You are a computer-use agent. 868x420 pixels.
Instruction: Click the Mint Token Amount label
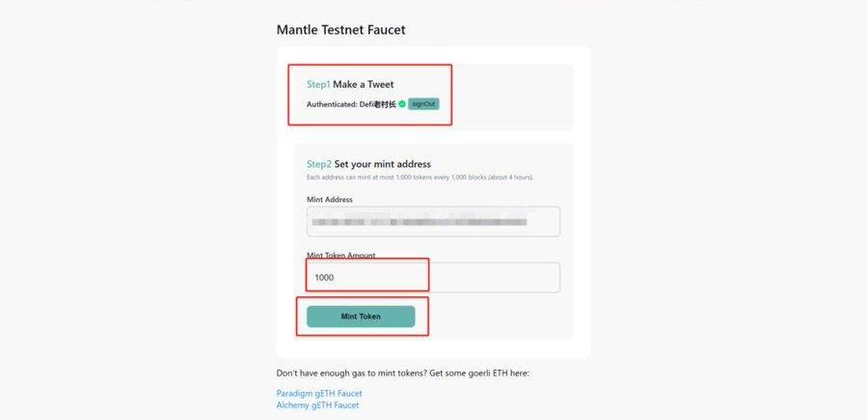coord(341,256)
